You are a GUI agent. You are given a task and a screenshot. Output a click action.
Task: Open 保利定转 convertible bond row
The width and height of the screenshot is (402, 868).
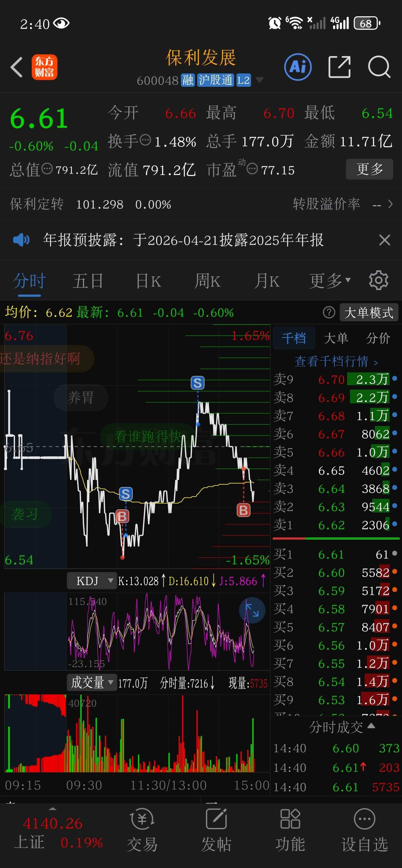coord(91,204)
